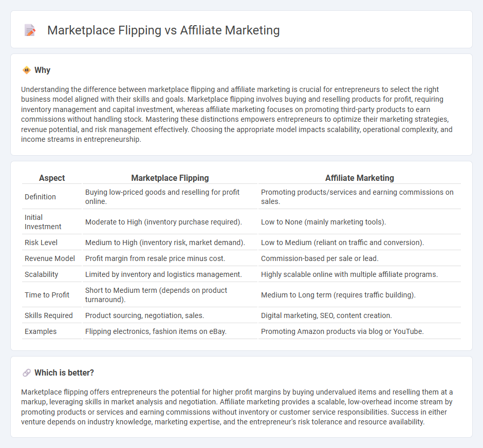
Task: Click the Risk Level row label
Action: pos(41,242)
